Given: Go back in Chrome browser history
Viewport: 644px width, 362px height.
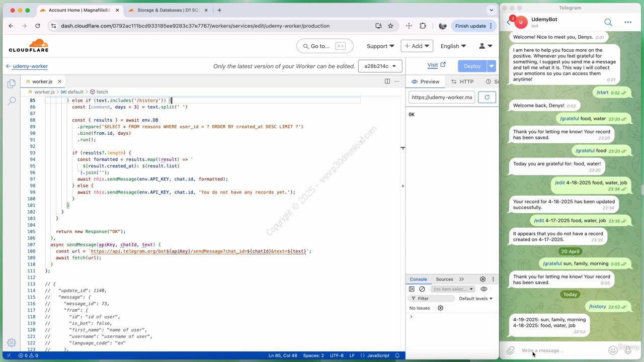Looking at the screenshot, I should pyautogui.click(x=11, y=26).
